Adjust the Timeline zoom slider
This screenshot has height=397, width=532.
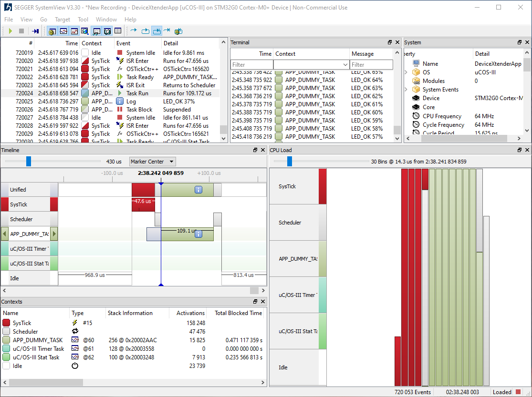pyautogui.click(x=29, y=162)
